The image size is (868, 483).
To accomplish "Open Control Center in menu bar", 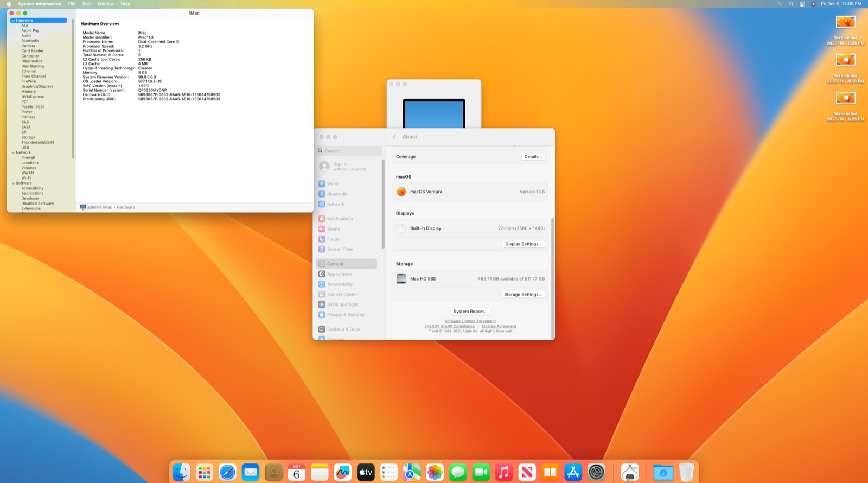I will pyautogui.click(x=802, y=4).
